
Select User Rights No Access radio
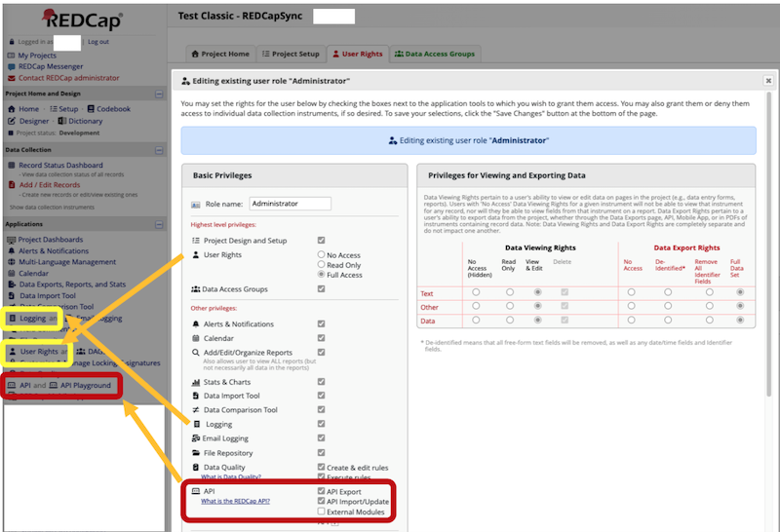pyautogui.click(x=322, y=254)
